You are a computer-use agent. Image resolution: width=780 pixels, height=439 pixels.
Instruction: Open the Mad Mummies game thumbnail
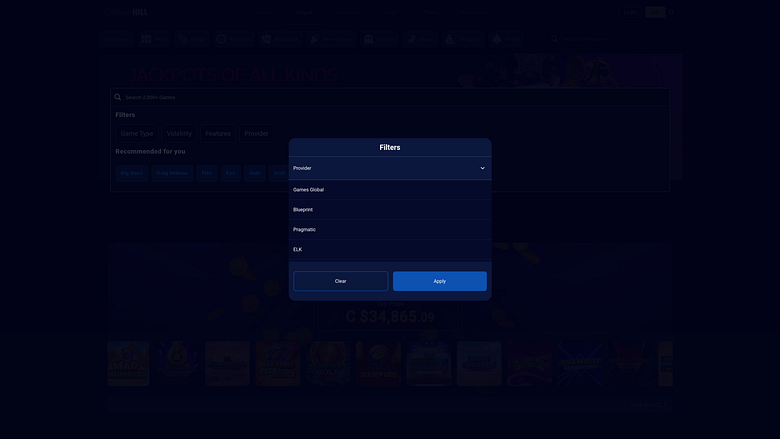coord(128,364)
